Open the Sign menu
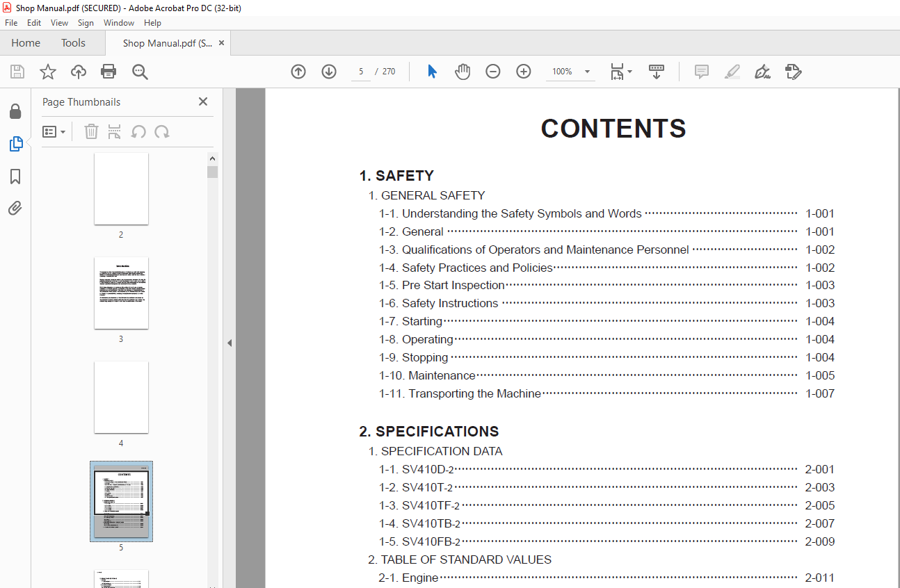 86,23
